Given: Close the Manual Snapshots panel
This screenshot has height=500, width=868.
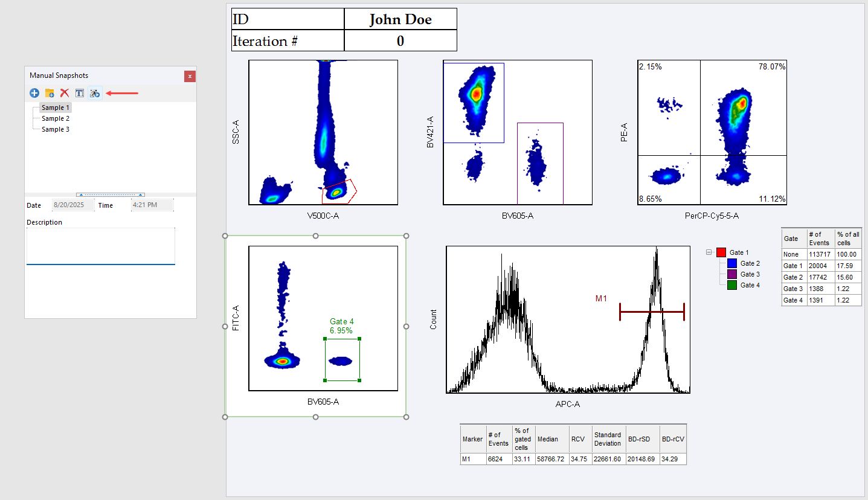Looking at the screenshot, I should coord(190,76).
